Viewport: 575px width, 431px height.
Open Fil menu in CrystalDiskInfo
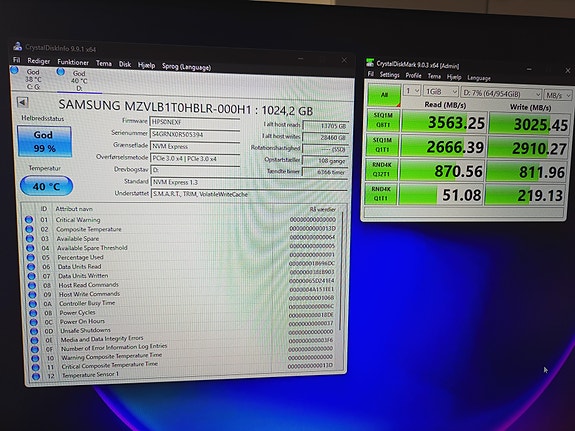pyautogui.click(x=16, y=60)
